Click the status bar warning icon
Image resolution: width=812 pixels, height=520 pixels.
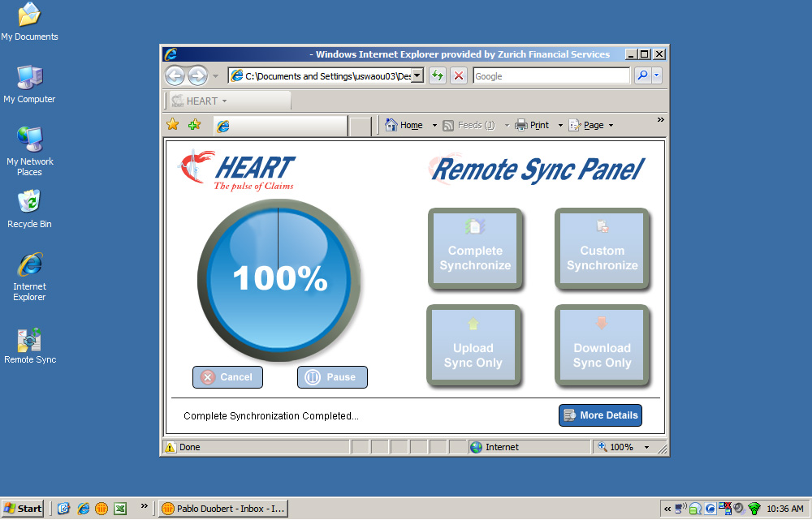click(171, 447)
